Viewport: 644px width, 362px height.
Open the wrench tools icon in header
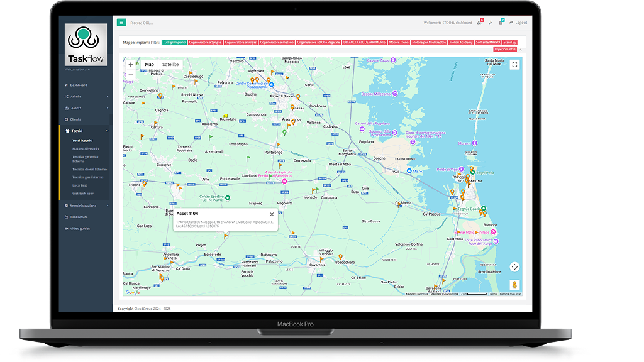point(491,23)
